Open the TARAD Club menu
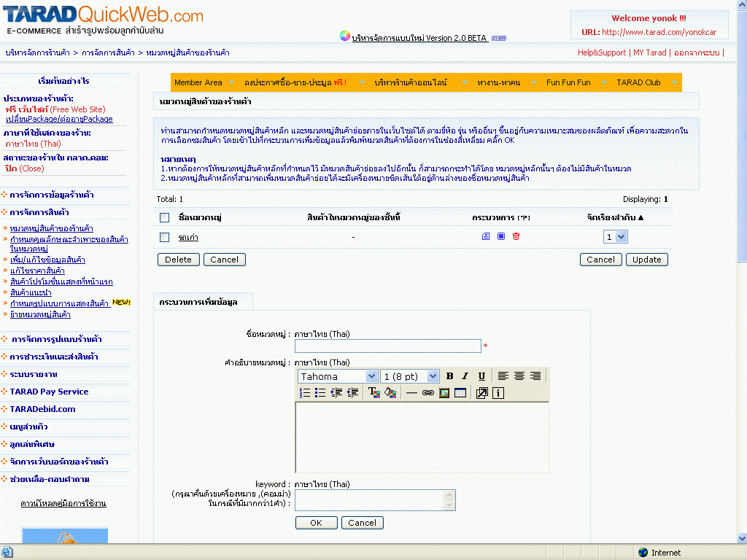 pos(638,82)
